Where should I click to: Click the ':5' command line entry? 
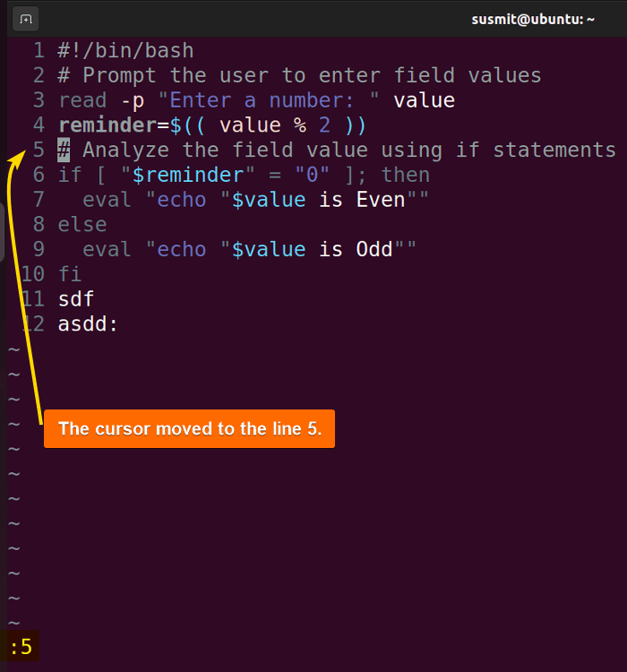coord(21,647)
